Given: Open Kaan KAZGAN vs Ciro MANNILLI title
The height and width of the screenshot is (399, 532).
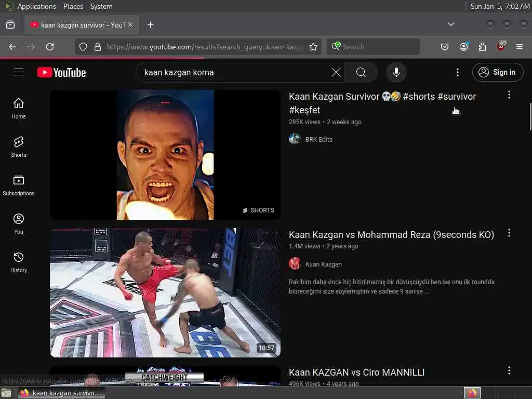Looking at the screenshot, I should (x=356, y=373).
